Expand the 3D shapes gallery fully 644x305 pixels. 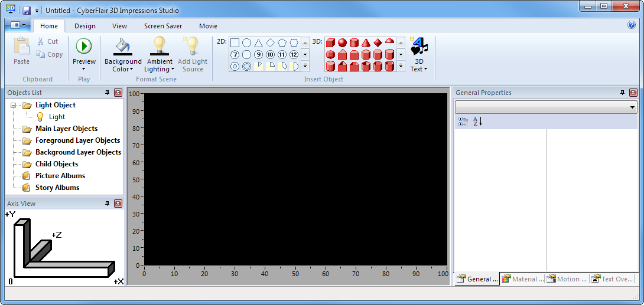coord(401,65)
